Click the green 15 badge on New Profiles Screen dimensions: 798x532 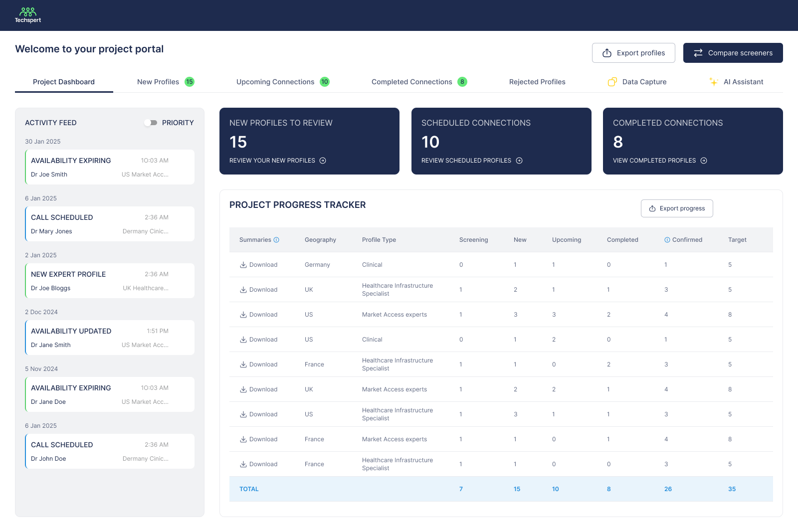190,82
